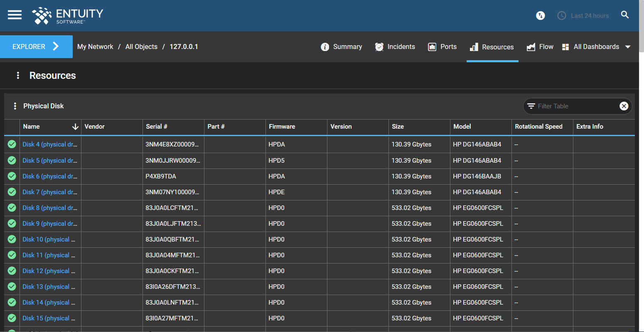Open Disk 7 physical drive link

click(x=50, y=192)
